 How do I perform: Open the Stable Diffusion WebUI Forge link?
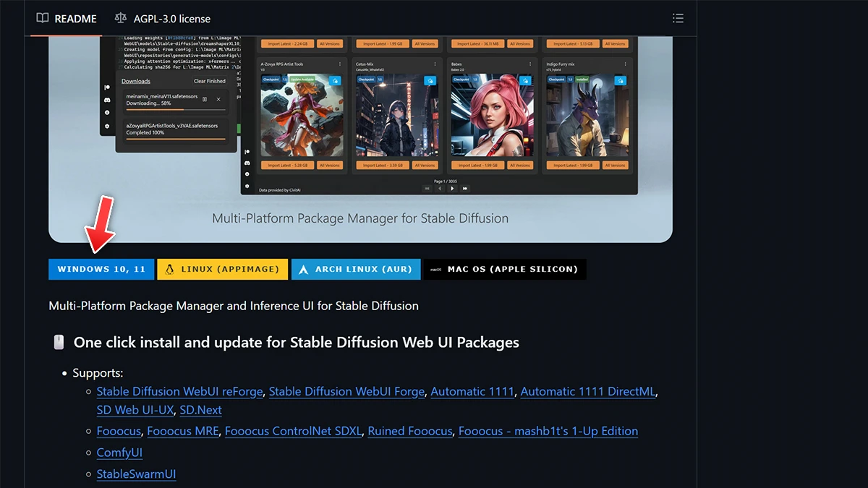346,391
